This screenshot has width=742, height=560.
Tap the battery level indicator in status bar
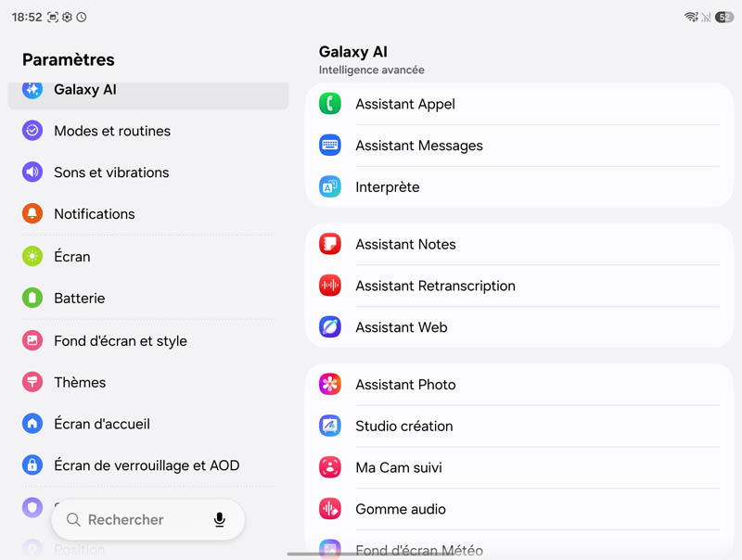[x=724, y=18]
